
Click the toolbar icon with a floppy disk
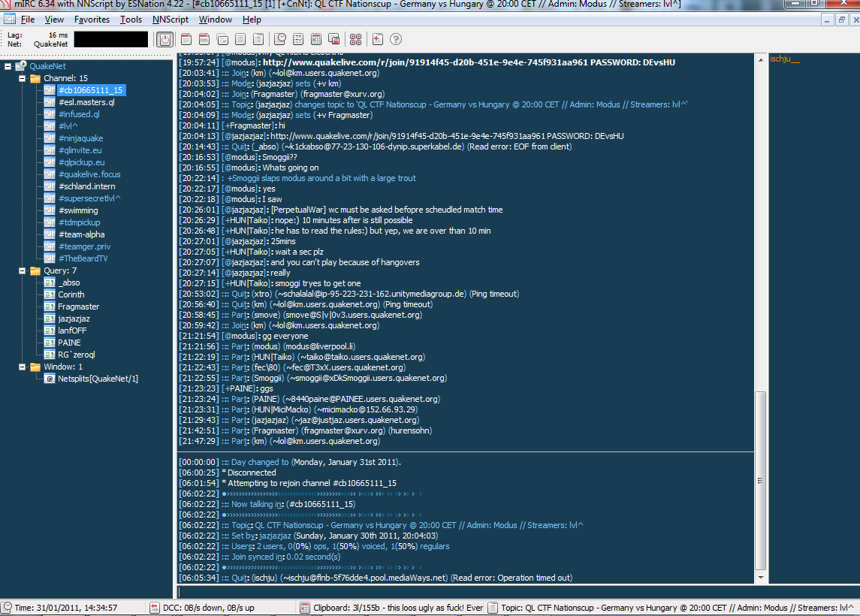334,39
